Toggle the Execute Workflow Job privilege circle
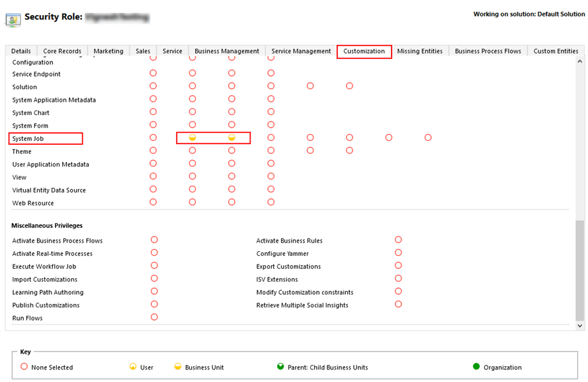Viewport: 588px width, 382px height. pos(154,266)
